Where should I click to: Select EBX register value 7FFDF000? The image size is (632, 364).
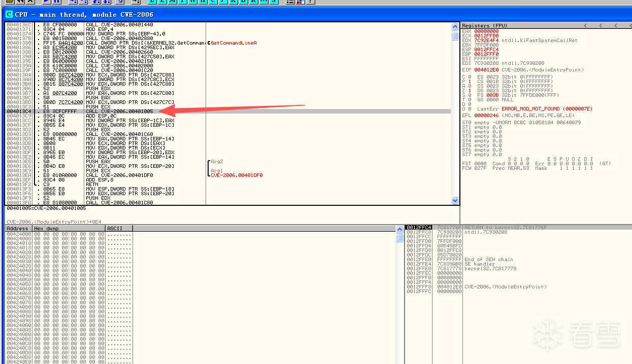click(x=486, y=45)
